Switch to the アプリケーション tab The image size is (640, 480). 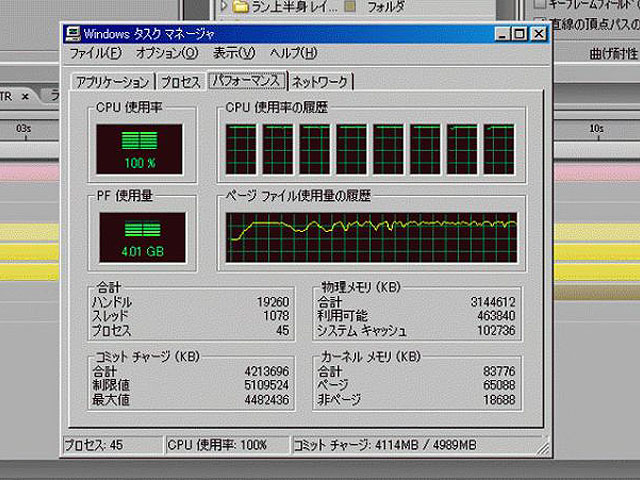point(113,82)
